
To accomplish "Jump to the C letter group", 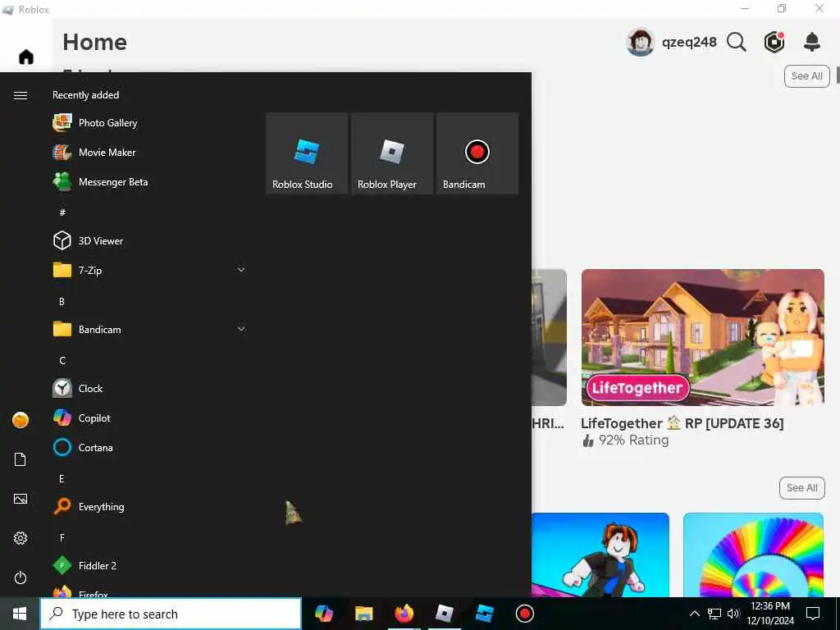I will tap(62, 361).
